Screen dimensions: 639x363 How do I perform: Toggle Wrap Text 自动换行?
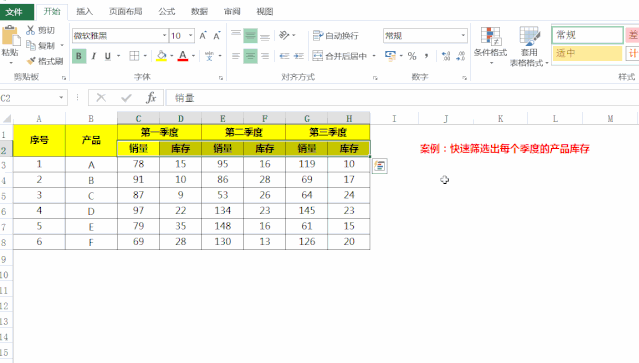335,35
